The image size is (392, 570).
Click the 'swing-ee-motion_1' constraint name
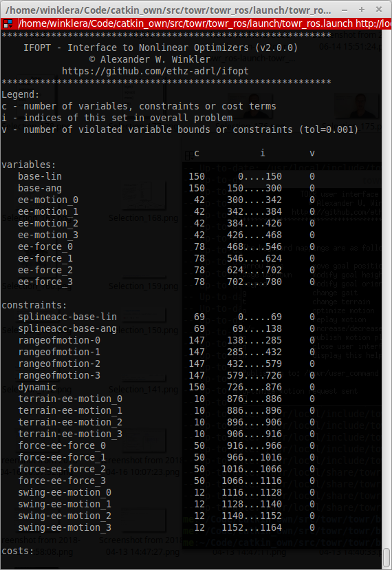click(65, 504)
